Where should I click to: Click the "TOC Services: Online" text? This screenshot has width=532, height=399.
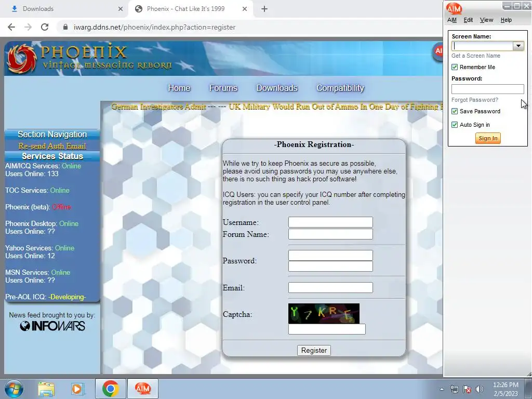(37, 190)
